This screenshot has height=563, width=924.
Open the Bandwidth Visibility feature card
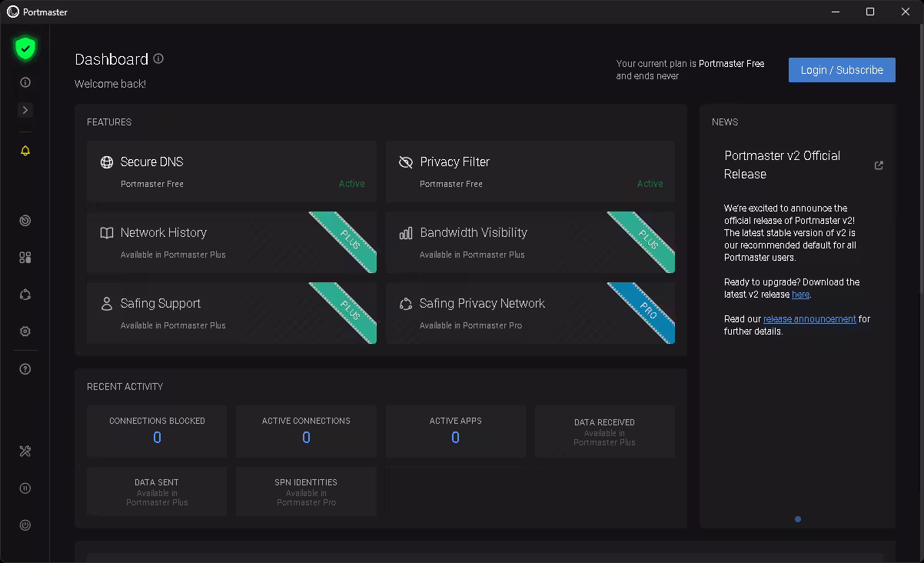point(530,242)
